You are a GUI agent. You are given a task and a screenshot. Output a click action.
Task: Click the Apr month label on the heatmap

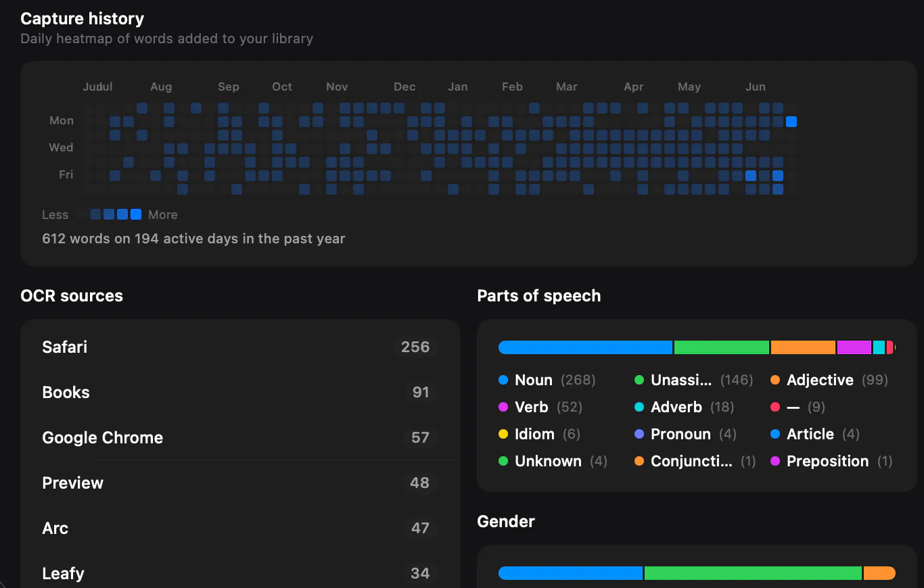pos(634,87)
